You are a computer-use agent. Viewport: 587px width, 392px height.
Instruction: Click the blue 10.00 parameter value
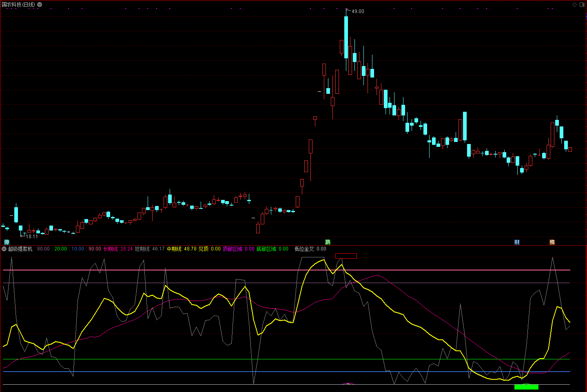point(78,249)
